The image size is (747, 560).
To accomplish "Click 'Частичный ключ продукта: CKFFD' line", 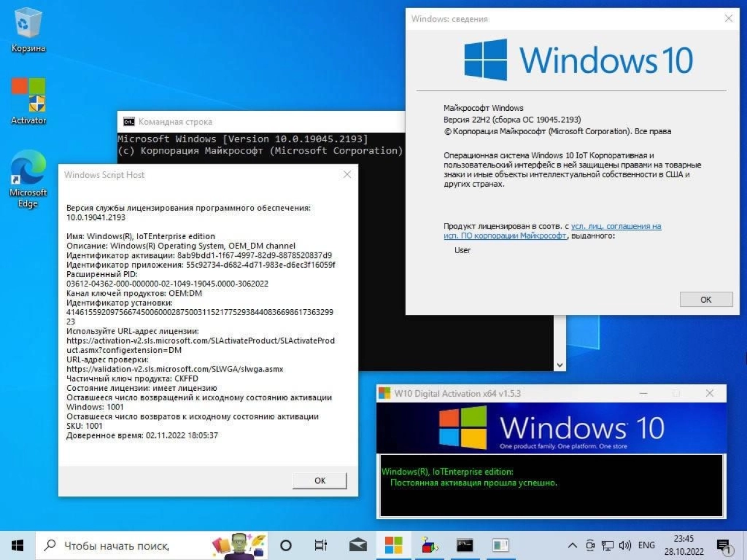I will 132,379.
